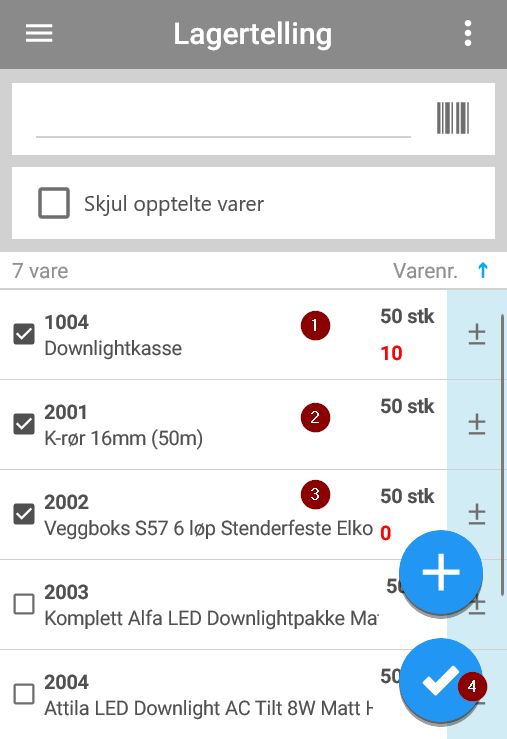
Task: Open the hamburger navigation menu
Action: tap(39, 33)
